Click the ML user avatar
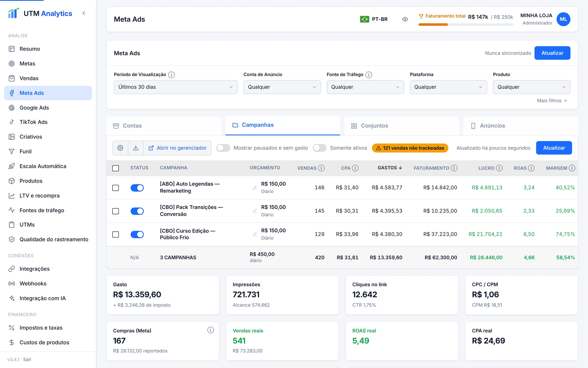This screenshot has width=588, height=368. pos(563,19)
